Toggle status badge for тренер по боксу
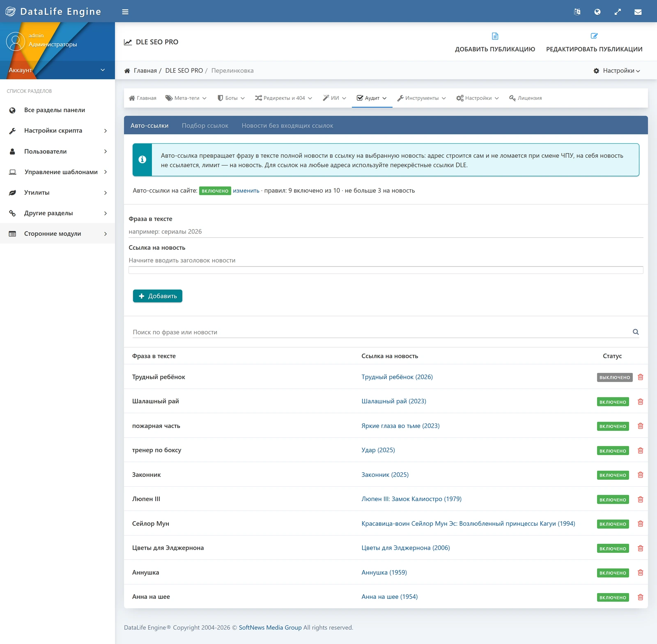 click(x=613, y=451)
